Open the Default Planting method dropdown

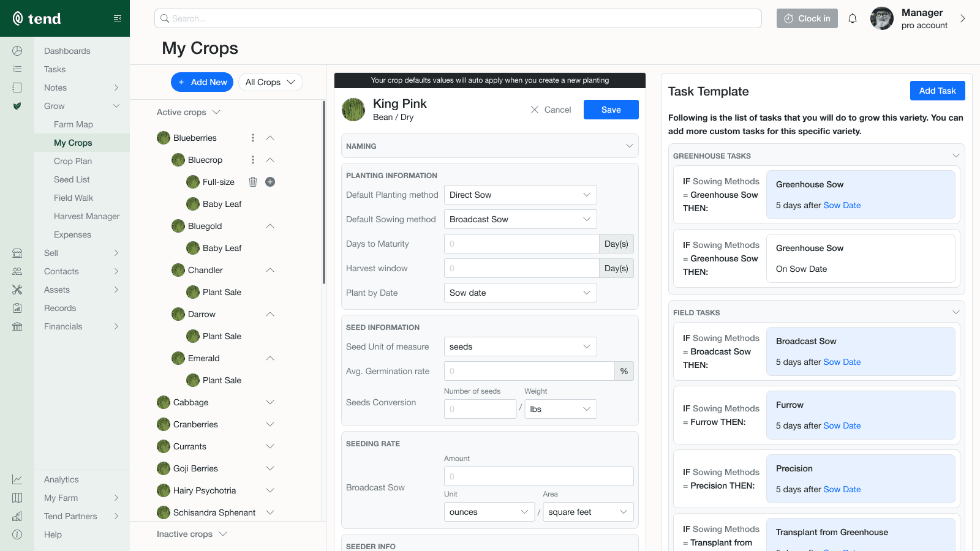[x=520, y=195]
